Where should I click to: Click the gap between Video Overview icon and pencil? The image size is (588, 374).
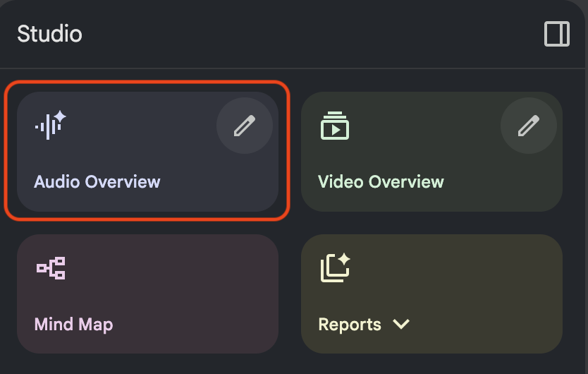(x=425, y=126)
